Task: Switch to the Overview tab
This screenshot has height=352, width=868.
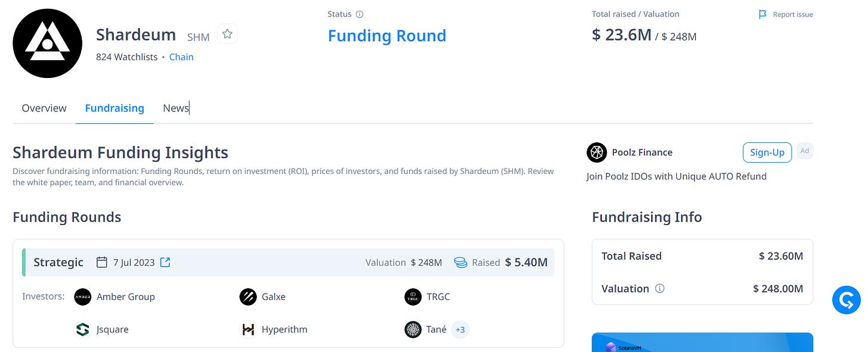Action: pyautogui.click(x=44, y=108)
